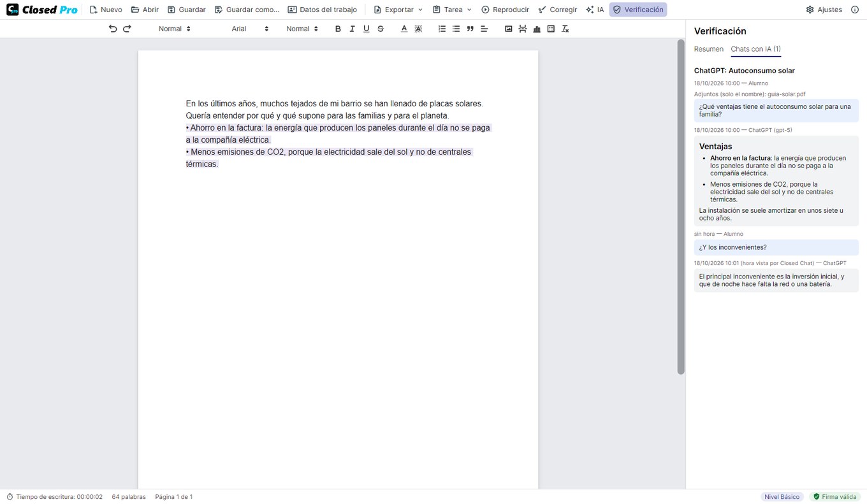This screenshot has width=867, height=504.
Task: Click the info icon next to Ajustes
Action: click(855, 10)
